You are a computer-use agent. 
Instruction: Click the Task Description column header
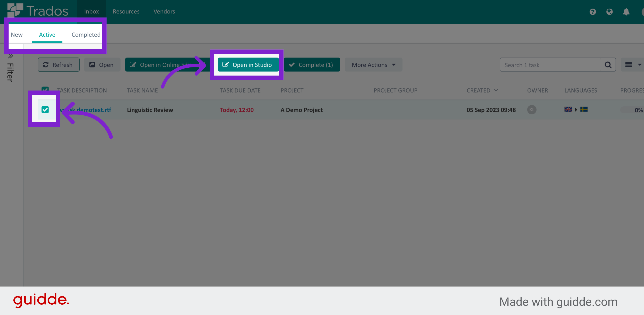point(82,90)
